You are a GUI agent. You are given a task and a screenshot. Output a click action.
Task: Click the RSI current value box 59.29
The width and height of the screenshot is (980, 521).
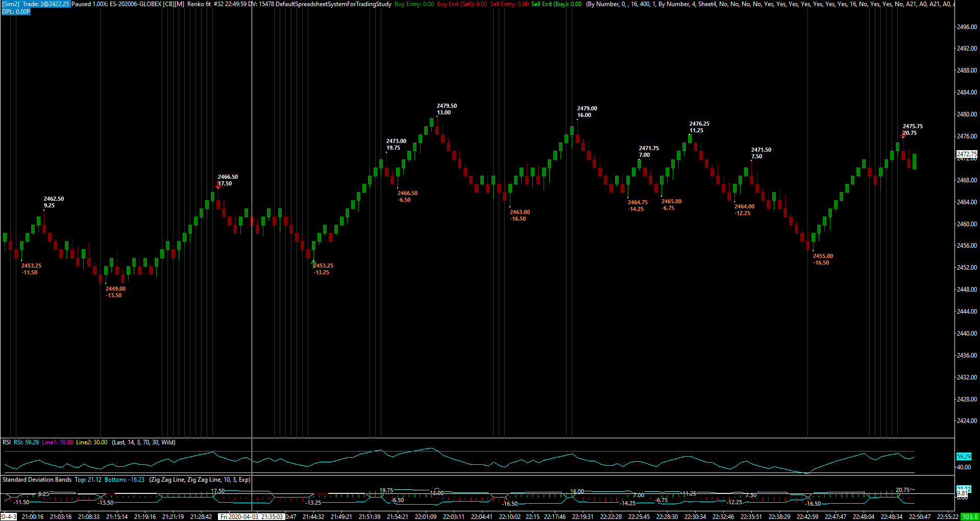point(964,457)
